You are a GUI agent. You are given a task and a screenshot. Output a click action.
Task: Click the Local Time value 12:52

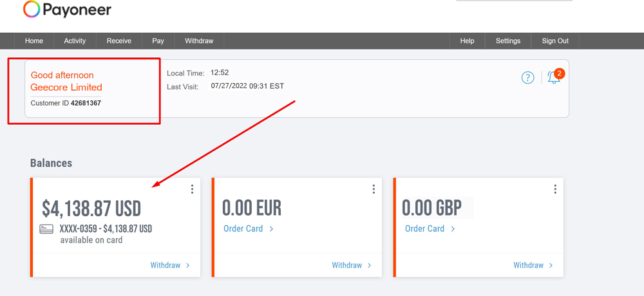[x=220, y=73]
